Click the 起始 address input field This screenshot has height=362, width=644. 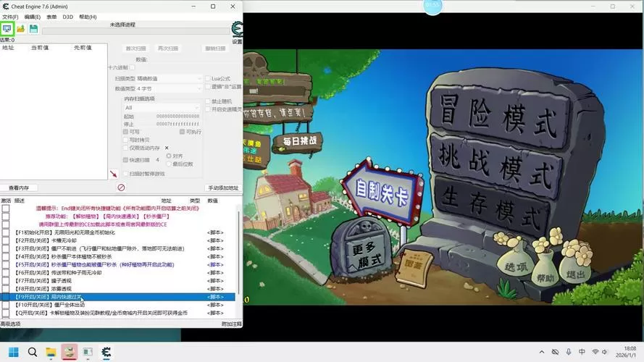177,116
